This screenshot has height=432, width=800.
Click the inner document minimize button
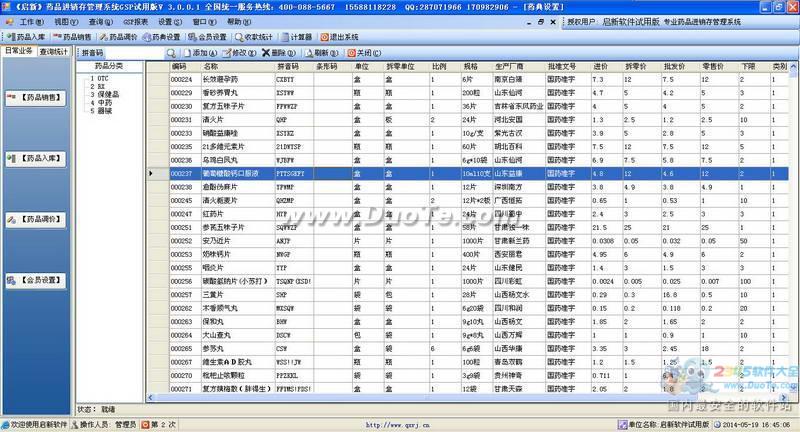529,22
